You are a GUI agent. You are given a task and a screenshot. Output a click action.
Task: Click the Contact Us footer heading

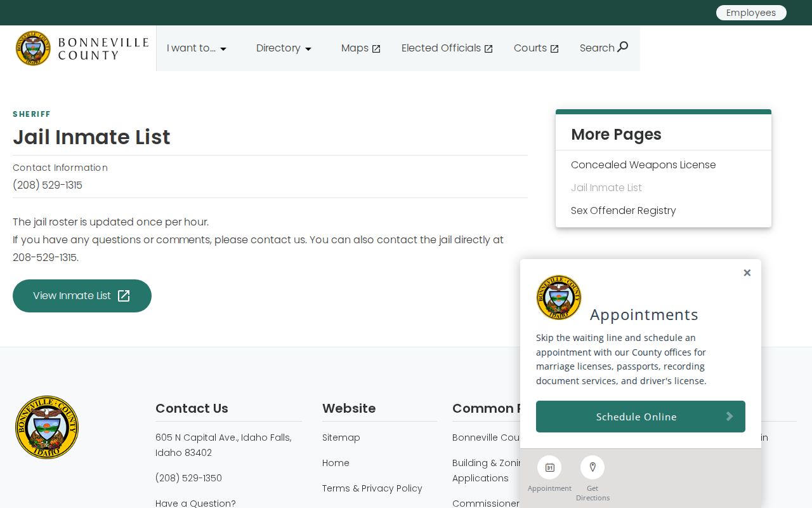192,408
